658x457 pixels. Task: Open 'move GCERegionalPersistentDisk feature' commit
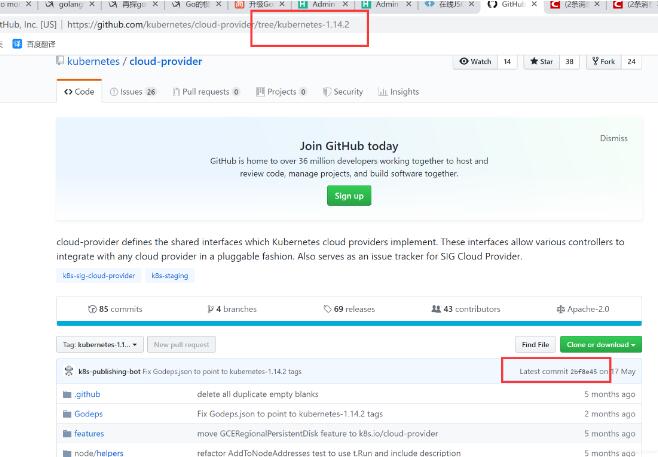point(317,433)
